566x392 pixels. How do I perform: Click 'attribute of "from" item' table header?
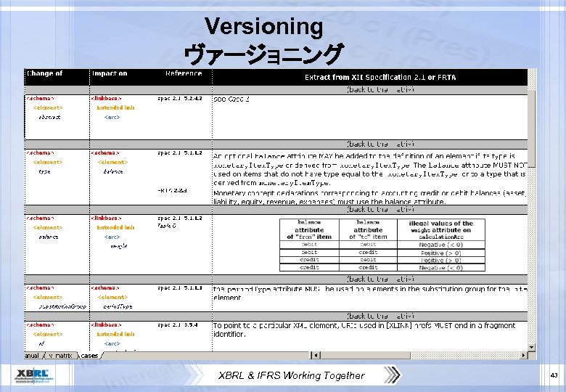[x=309, y=230]
